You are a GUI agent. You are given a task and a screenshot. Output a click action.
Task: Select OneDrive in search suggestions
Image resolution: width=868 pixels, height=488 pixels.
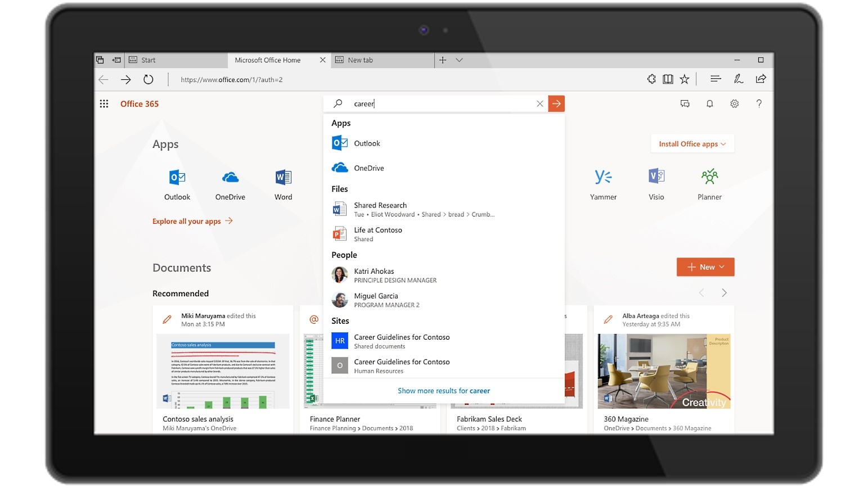[444, 168]
